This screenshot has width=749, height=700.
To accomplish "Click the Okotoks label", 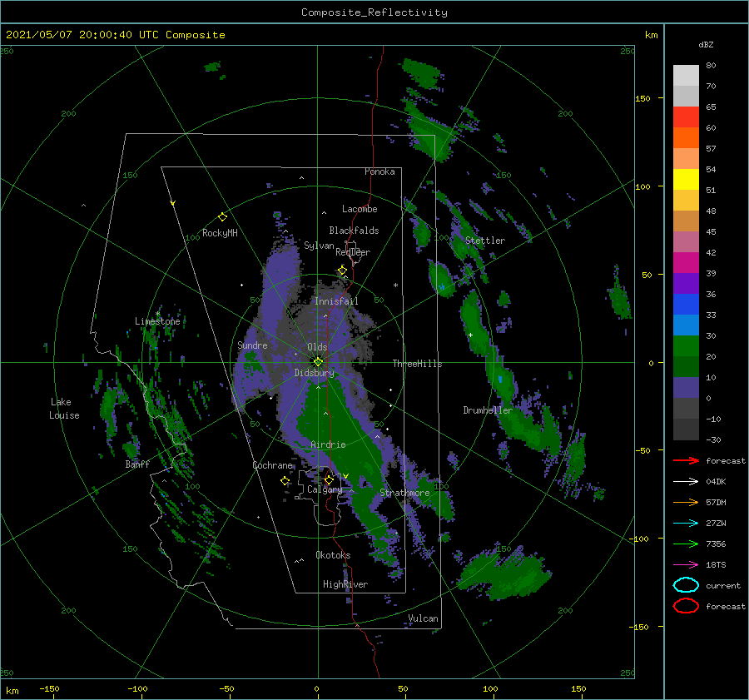I will [x=333, y=554].
